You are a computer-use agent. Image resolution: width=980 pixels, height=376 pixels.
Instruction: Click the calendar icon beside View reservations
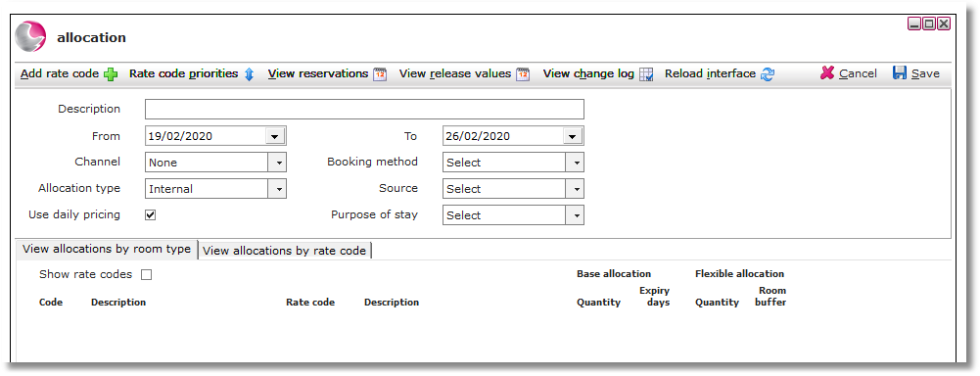click(380, 74)
